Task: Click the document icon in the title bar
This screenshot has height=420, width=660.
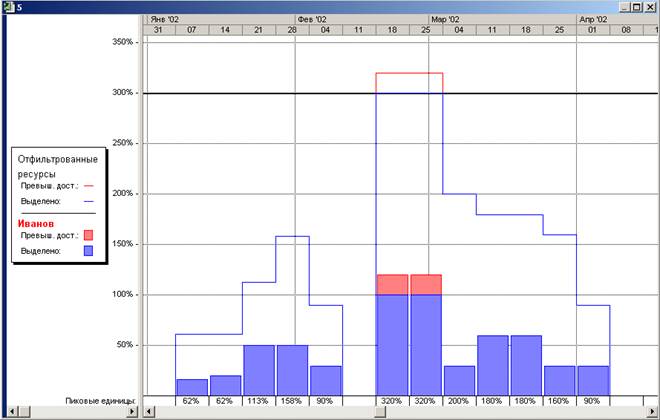Action: pyautogui.click(x=8, y=7)
